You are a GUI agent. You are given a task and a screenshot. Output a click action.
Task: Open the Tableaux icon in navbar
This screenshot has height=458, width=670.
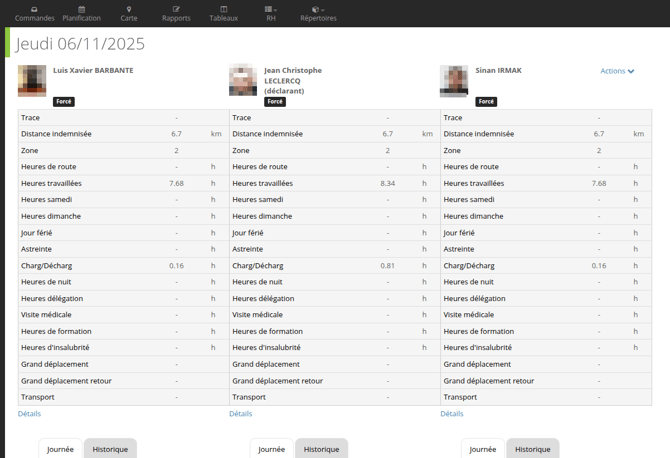coord(224,10)
